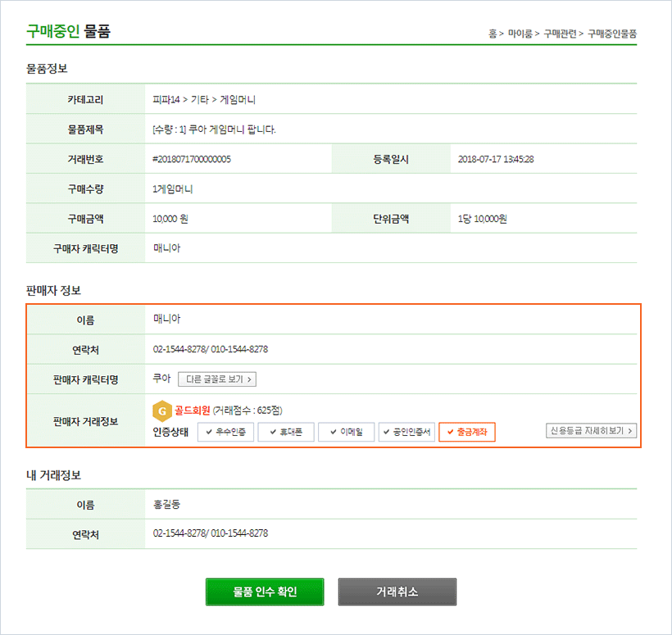672x635 pixels.
Task: Open 다른 글꼴로 보기 font option
Action: tap(217, 379)
